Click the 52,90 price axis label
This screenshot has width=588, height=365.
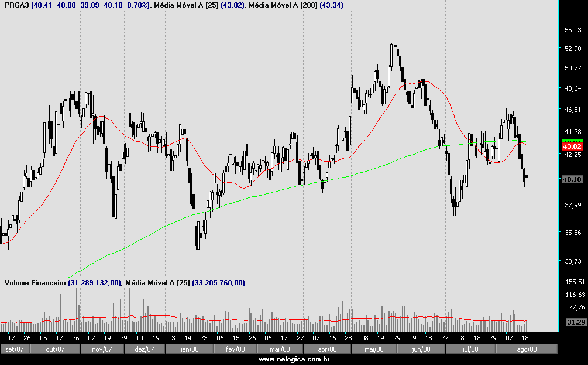573,49
